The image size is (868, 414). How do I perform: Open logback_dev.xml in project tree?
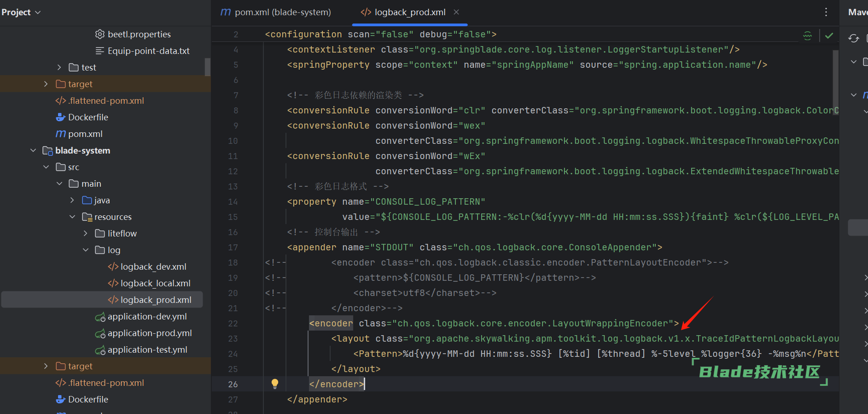[153, 266]
